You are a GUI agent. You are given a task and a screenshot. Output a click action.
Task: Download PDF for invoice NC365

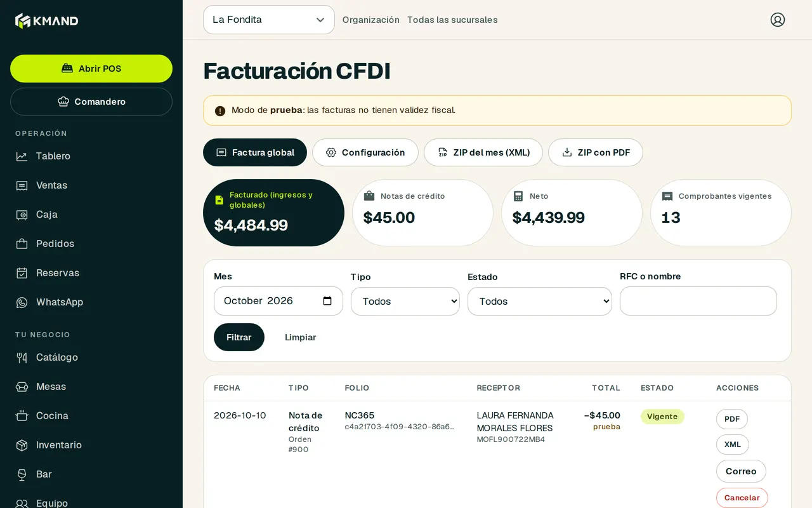coord(732,419)
